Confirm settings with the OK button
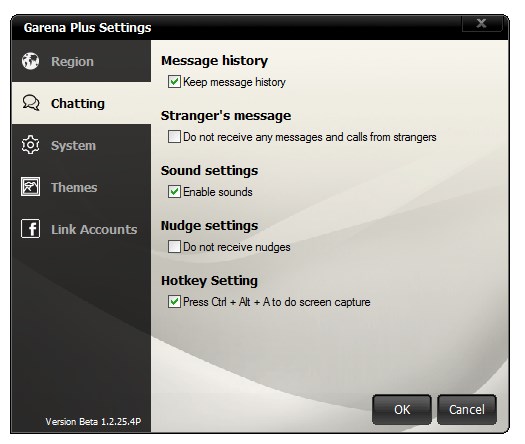525x444 pixels. [402, 410]
